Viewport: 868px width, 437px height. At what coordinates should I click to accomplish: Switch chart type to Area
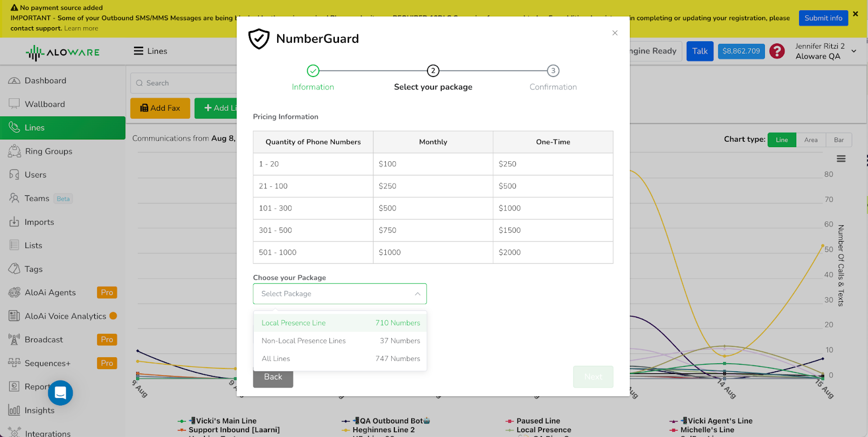point(811,140)
